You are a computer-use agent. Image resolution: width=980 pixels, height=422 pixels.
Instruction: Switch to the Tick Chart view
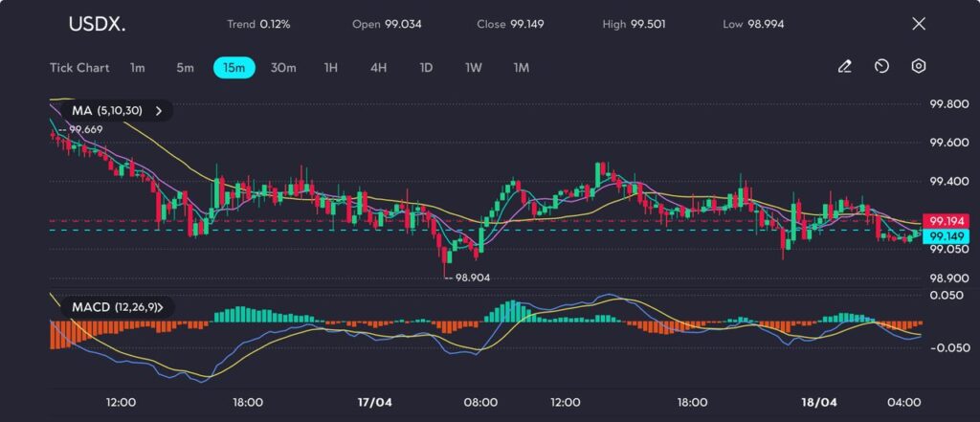[79, 68]
